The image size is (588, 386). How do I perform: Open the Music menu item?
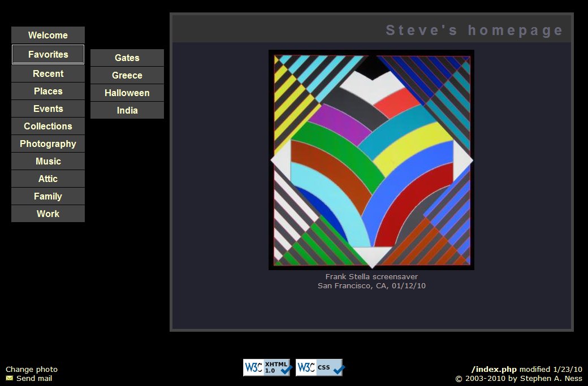[x=48, y=161]
